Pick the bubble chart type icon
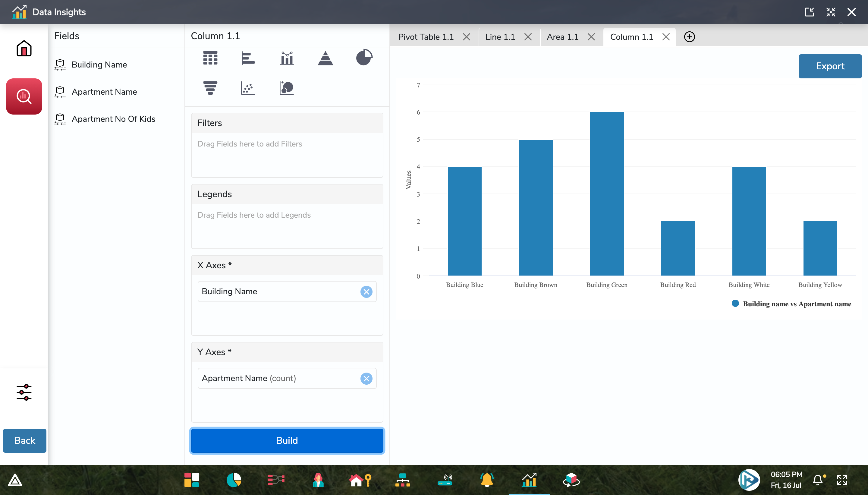The width and height of the screenshot is (868, 495). coord(287,88)
